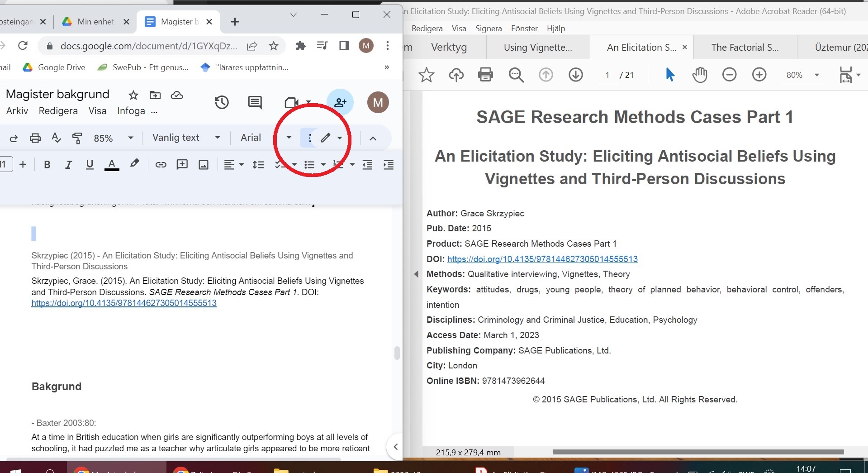Open the 85% zoom dropdown in Docs

113,138
